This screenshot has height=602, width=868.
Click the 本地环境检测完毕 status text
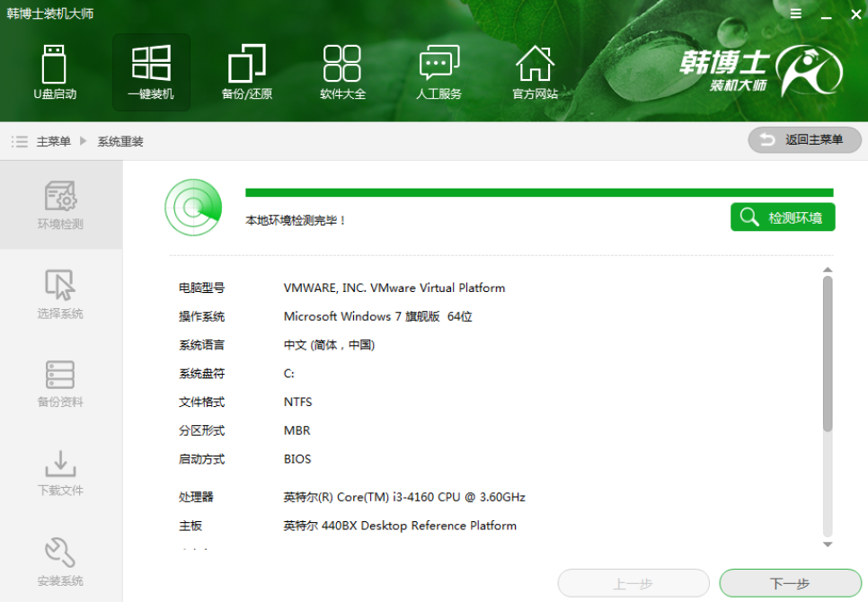[x=296, y=220]
